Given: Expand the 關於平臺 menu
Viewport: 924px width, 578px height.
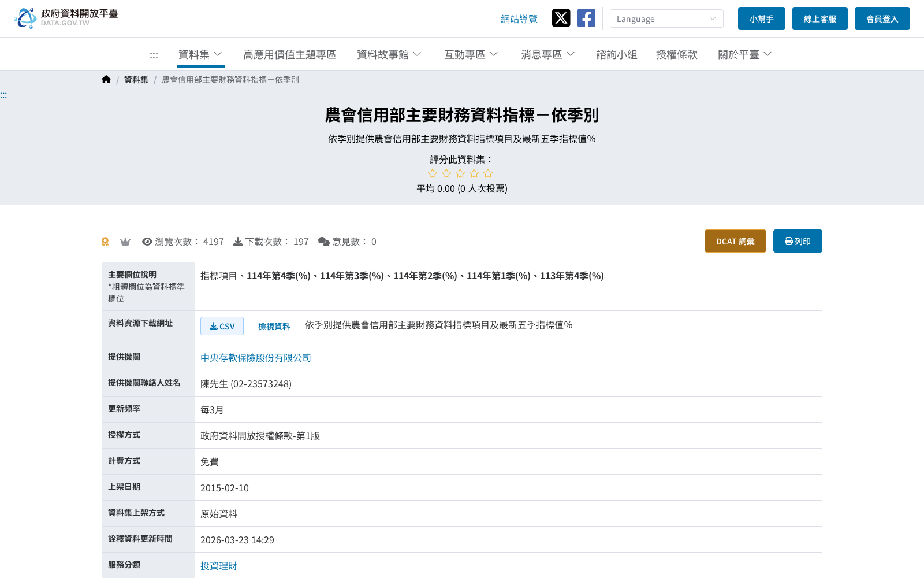Looking at the screenshot, I should (x=745, y=54).
